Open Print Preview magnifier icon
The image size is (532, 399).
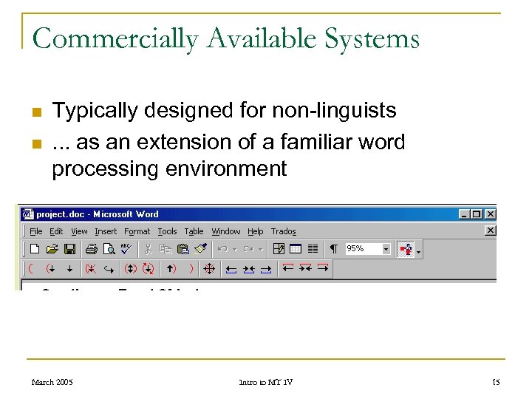(109, 250)
